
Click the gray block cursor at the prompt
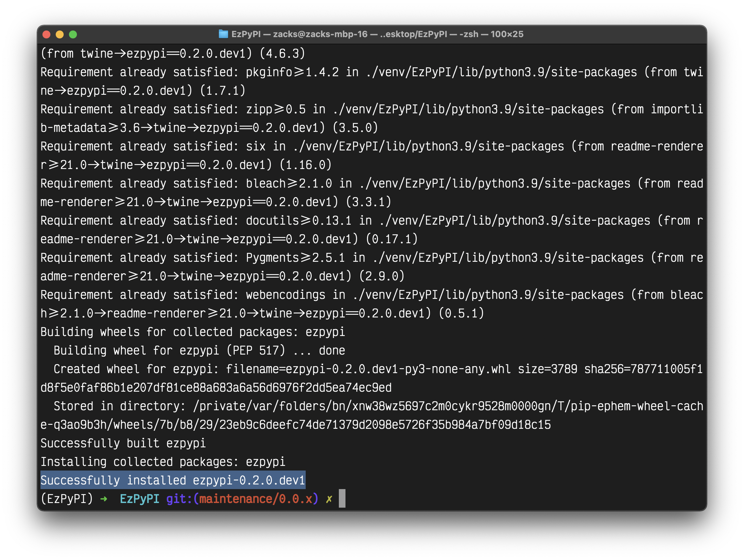click(342, 498)
